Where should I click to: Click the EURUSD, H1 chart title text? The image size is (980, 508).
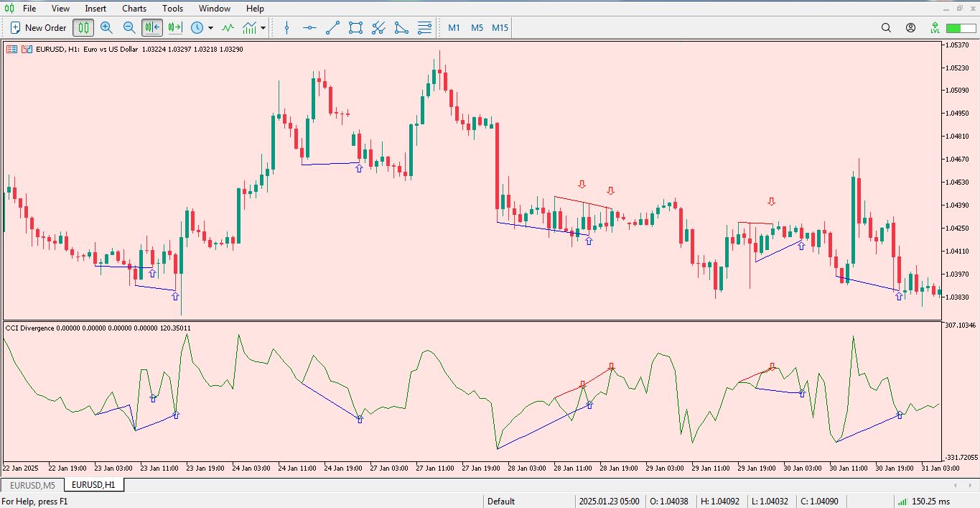coord(57,50)
